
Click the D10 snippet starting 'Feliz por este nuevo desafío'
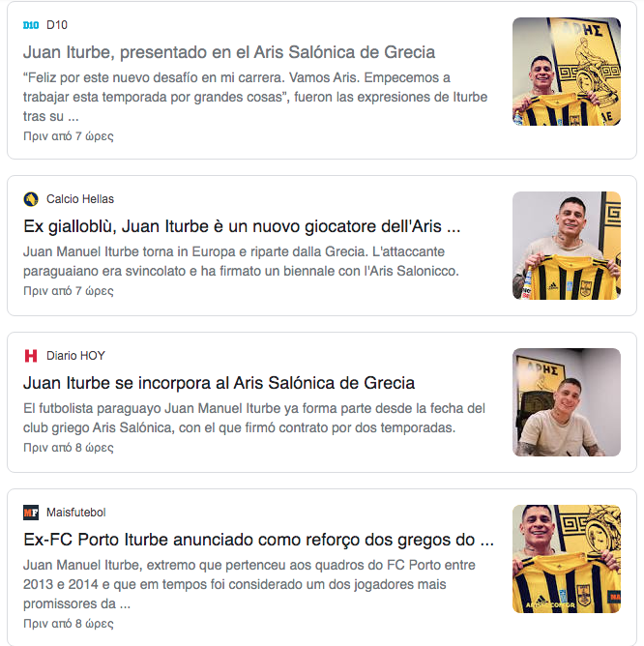(255, 97)
